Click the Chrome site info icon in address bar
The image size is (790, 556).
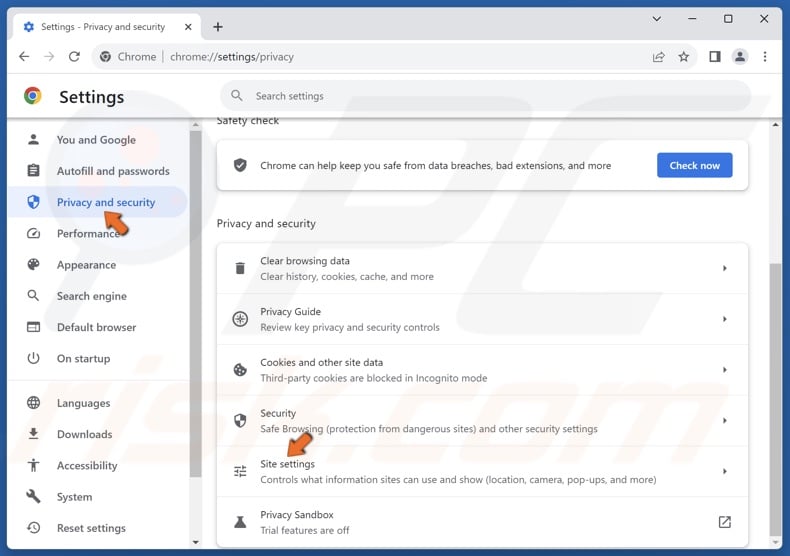point(105,57)
